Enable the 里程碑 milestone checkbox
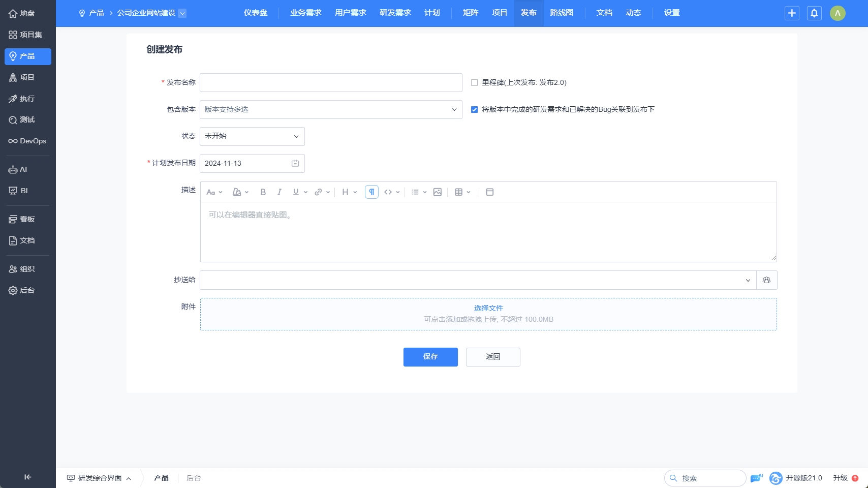The image size is (868, 488). click(x=474, y=82)
